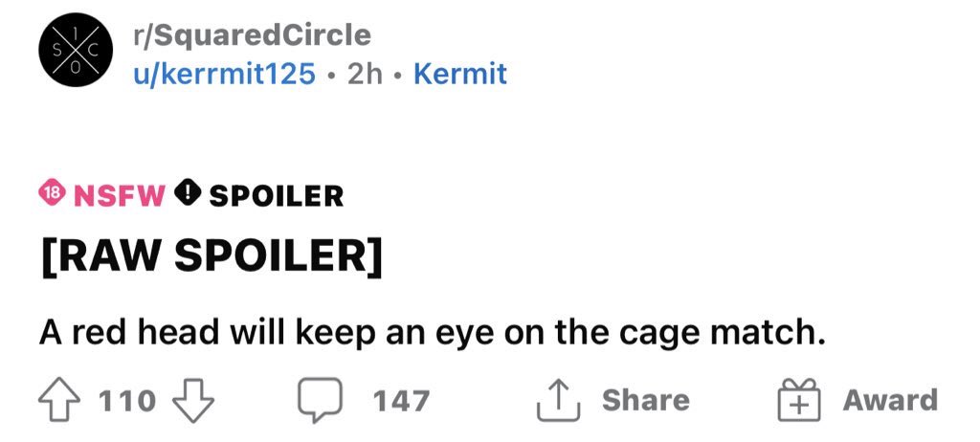Image resolution: width=980 pixels, height=442 pixels.
Task: Open the [RAW SPOILER] post title
Action: pos(211,255)
